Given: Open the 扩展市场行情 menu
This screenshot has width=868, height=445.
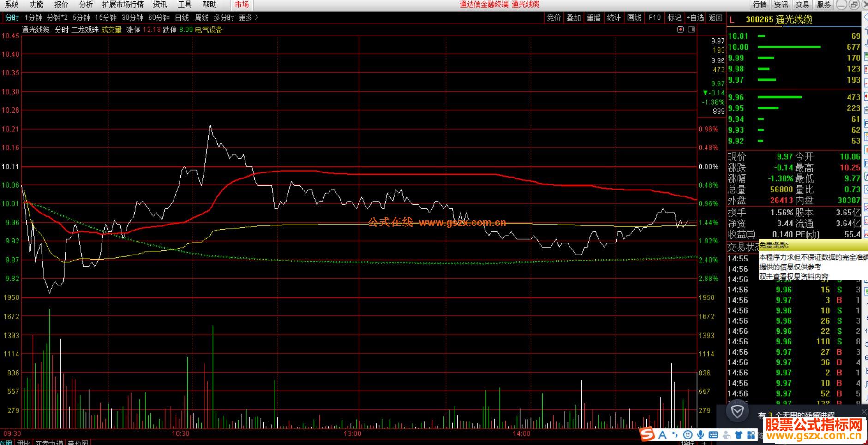Looking at the screenshot, I should point(123,5).
